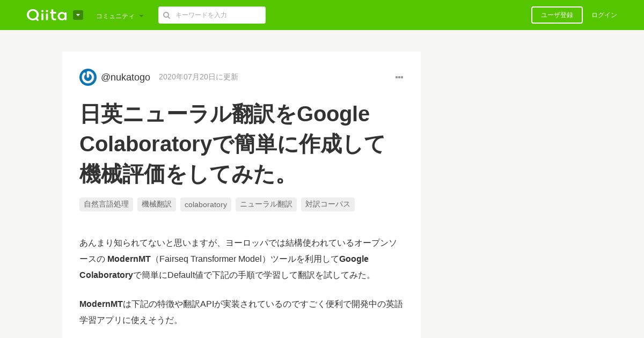The image size is (644, 338).
Task: Select the ニューラル翻訳 tag
Action: click(266, 204)
